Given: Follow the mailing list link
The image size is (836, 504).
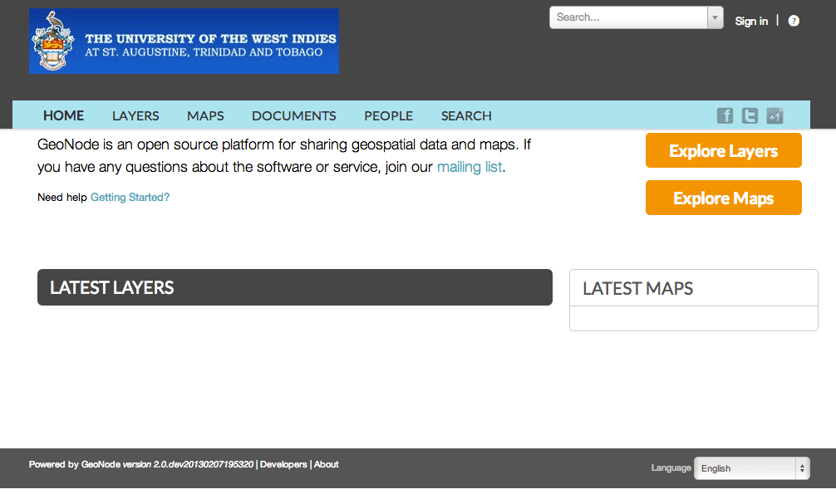Looking at the screenshot, I should coord(470,167).
